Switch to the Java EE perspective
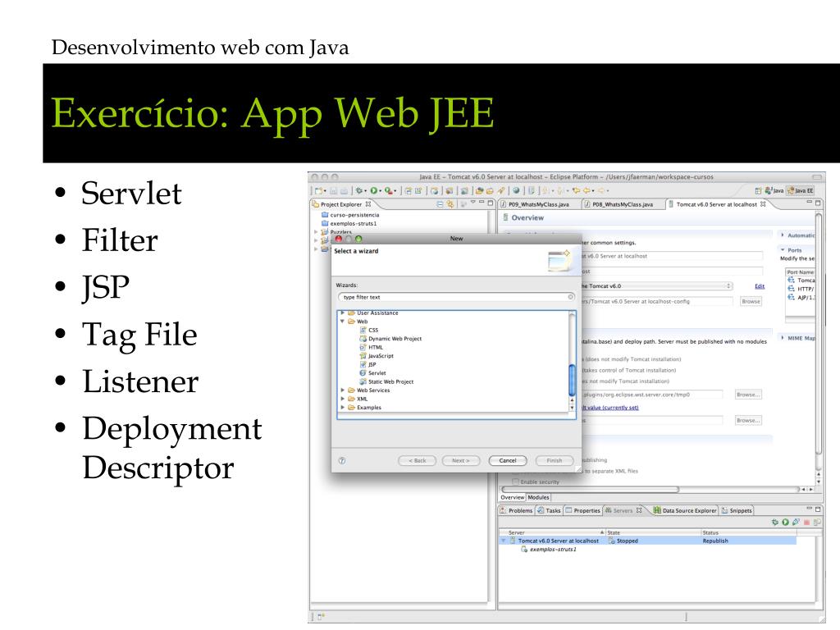The image size is (840, 630). coord(801,190)
